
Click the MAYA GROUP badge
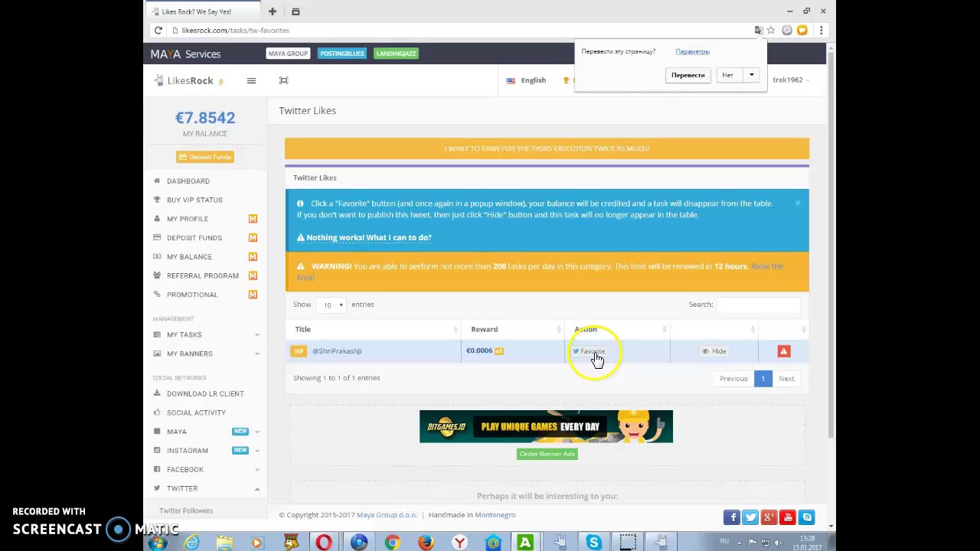[x=287, y=54]
